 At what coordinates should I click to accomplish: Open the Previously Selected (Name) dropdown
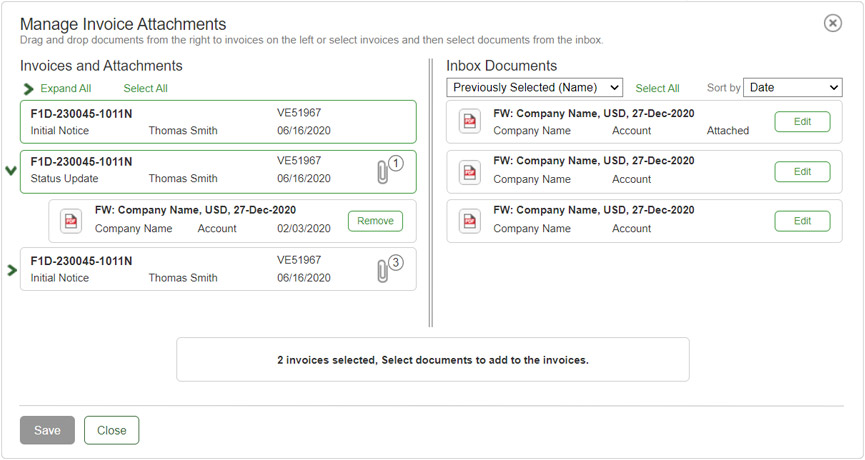point(535,88)
